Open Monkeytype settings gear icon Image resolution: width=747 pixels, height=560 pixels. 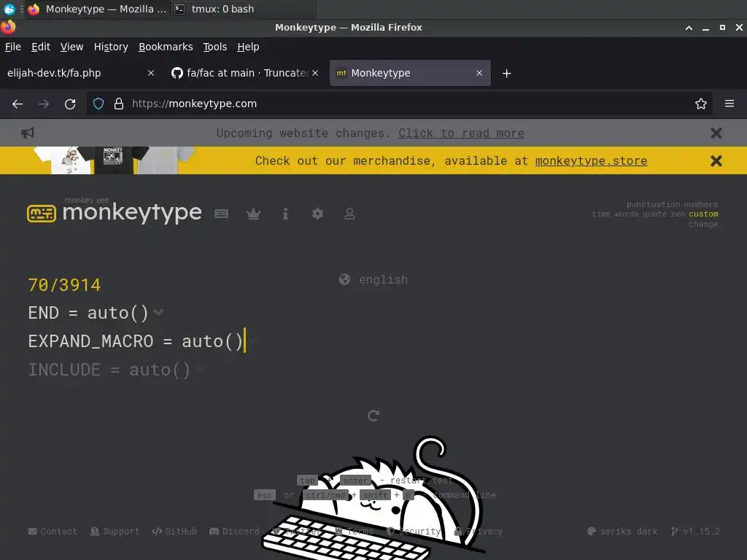tap(317, 214)
